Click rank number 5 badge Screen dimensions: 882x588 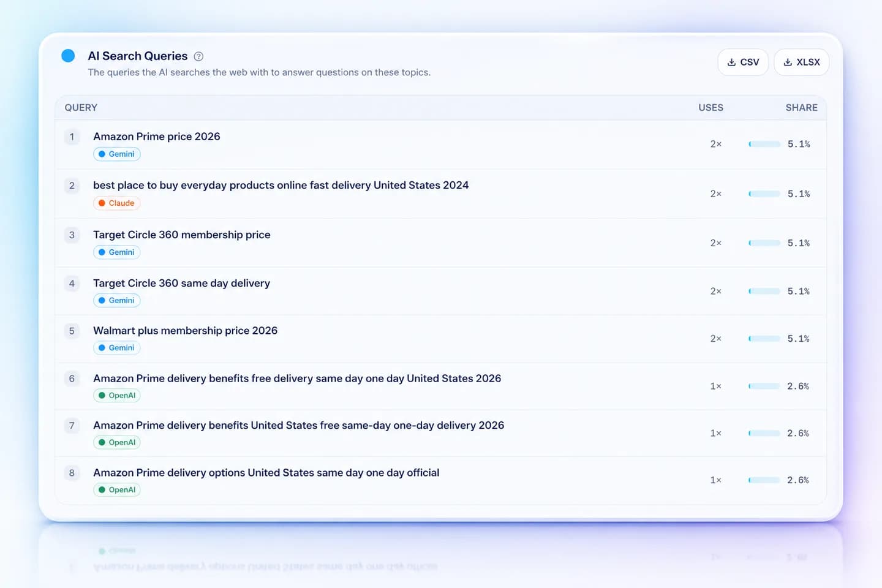pyautogui.click(x=72, y=331)
